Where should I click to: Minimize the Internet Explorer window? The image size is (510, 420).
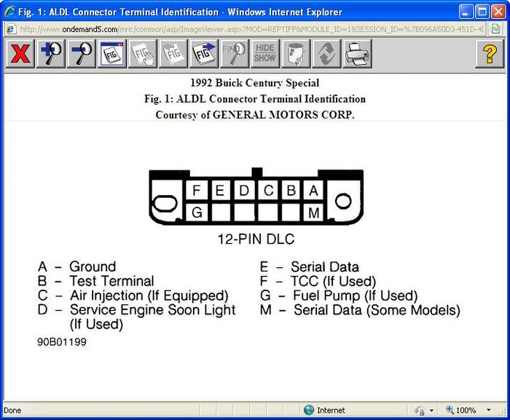(x=466, y=12)
